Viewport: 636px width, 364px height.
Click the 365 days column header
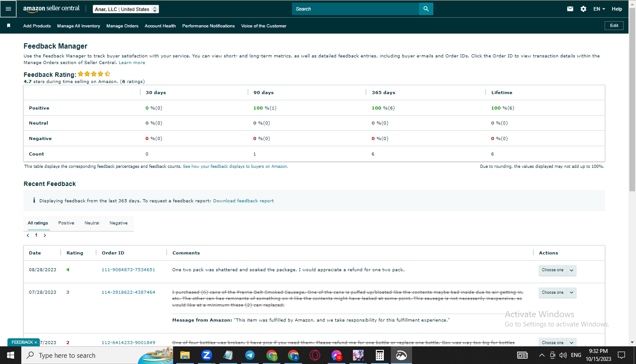click(x=383, y=93)
